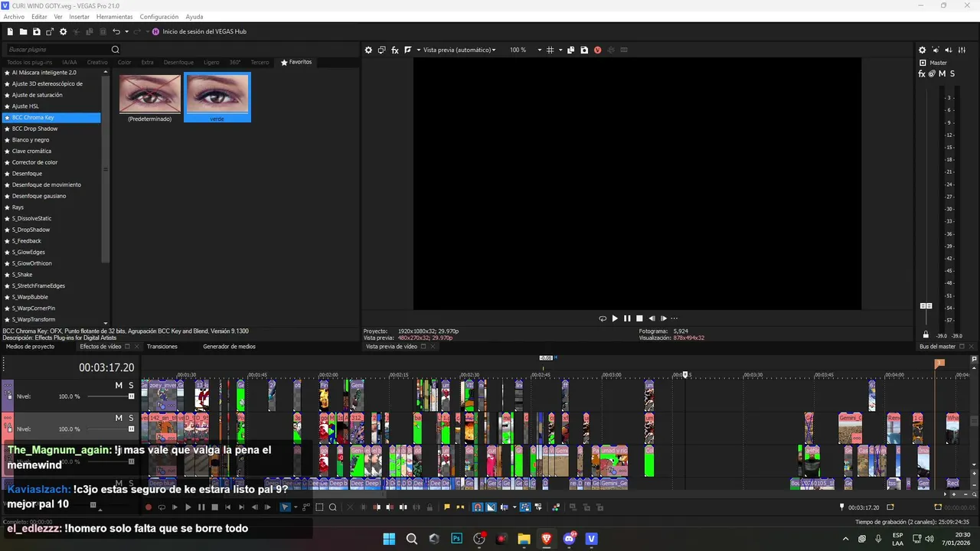Click the plugin search magnifier icon
980x551 pixels.
[x=116, y=50]
